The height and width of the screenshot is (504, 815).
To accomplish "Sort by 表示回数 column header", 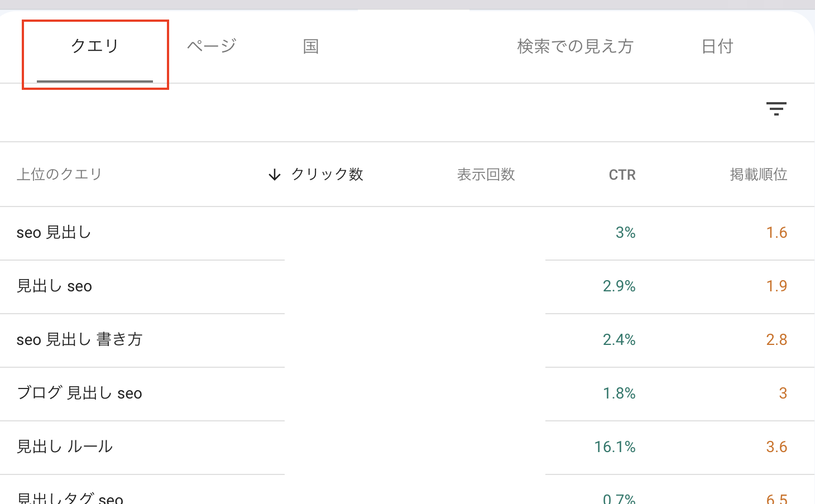I will tap(486, 175).
